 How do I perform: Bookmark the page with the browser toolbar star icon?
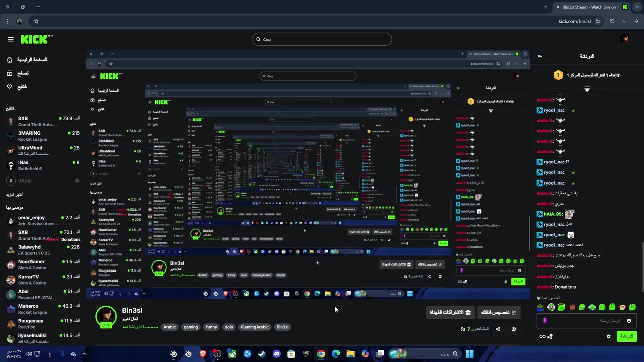(36, 21)
